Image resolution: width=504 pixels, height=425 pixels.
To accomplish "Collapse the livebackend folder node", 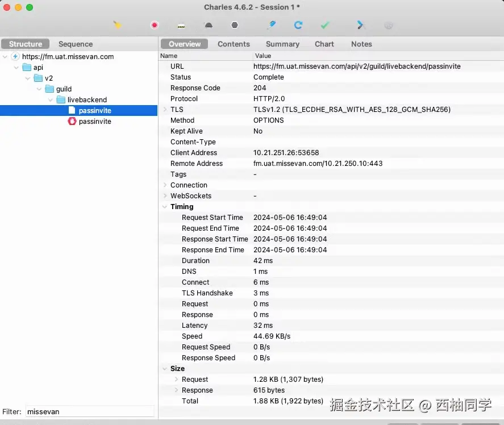I will [x=51, y=99].
